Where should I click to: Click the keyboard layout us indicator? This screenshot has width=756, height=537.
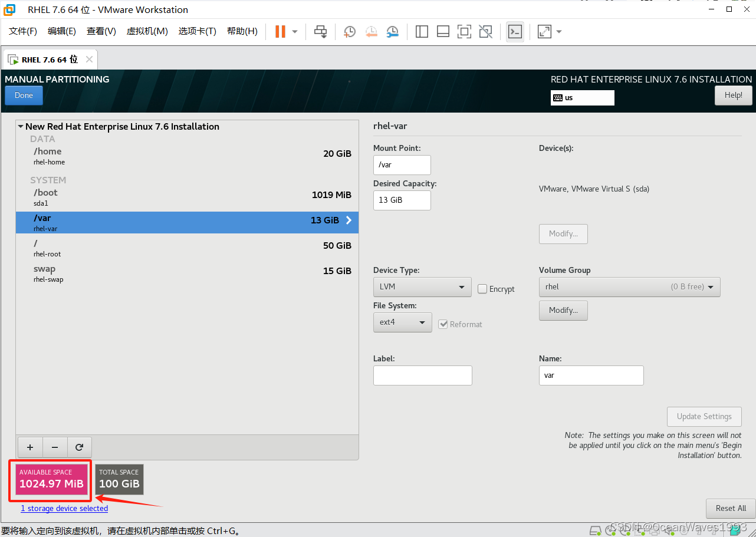tap(582, 98)
